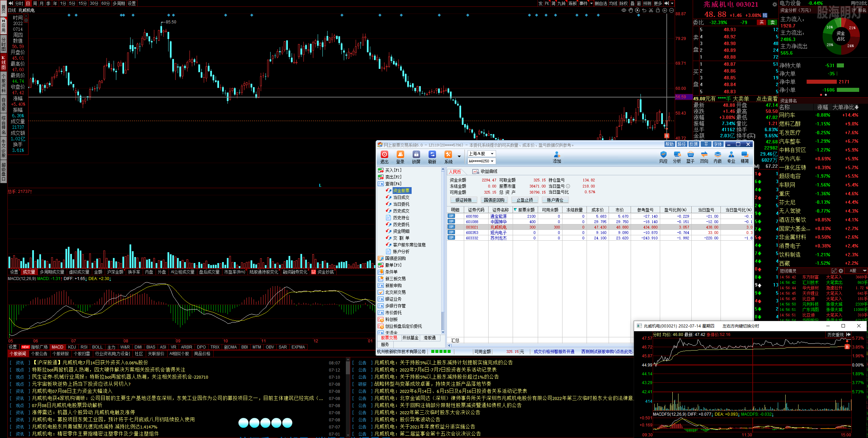
Task: Open the 系统 settings icon in trading toolbar
Action: (x=448, y=157)
